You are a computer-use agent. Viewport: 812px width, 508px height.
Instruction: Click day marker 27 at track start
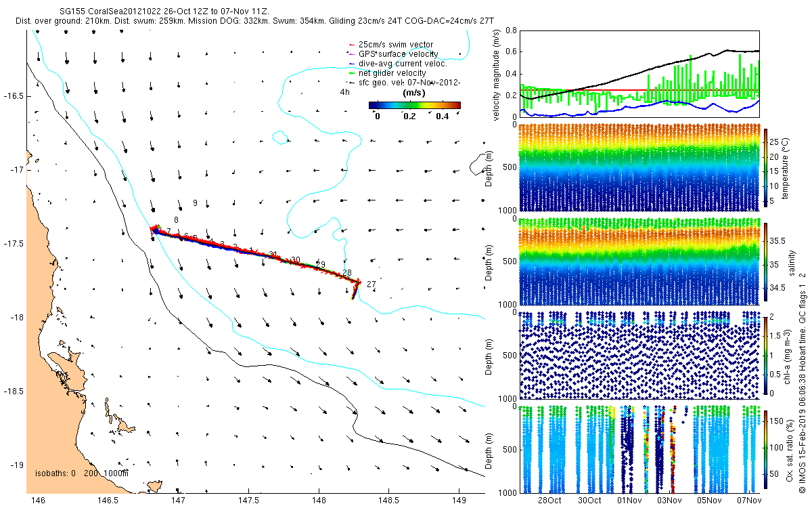coord(371,285)
